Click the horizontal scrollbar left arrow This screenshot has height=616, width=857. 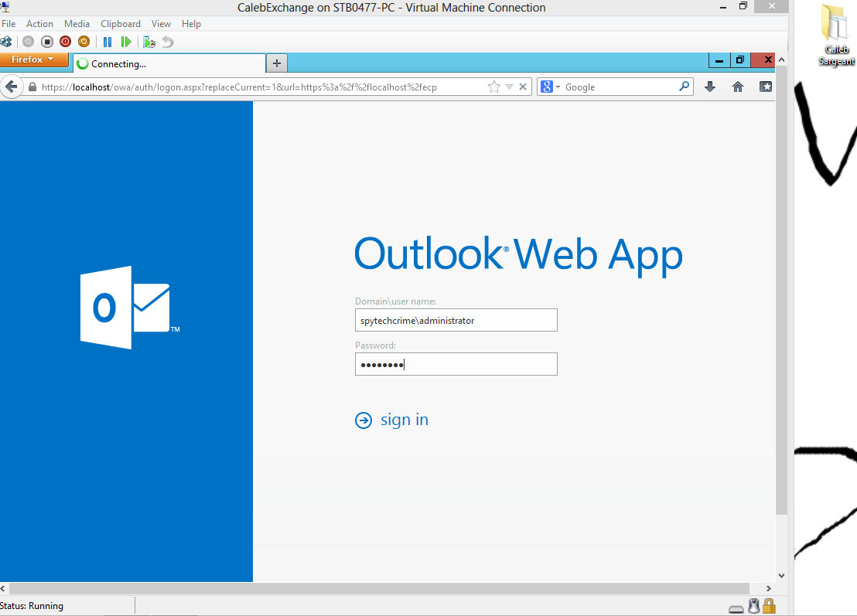click(3, 589)
